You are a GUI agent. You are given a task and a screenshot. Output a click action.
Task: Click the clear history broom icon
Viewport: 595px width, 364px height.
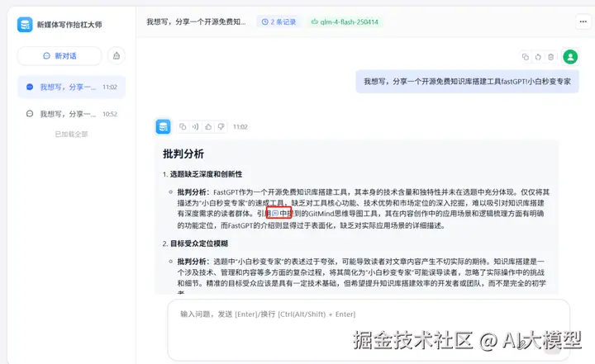117,56
